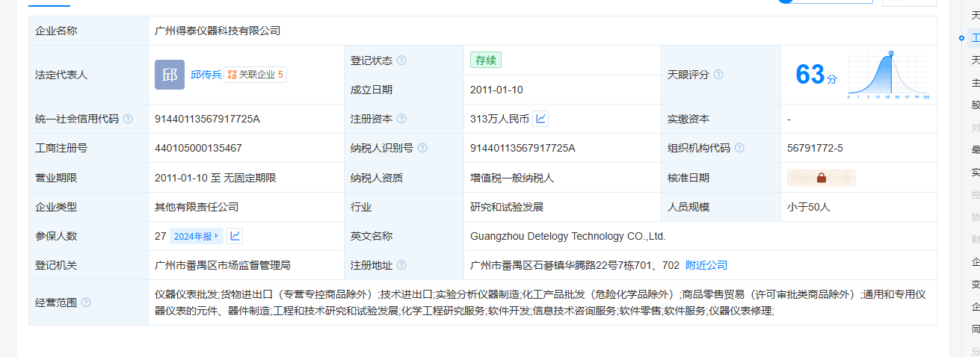Screen dimensions: 980x357
Task: Open the help icon next to 组织机构代码
Action: 739,148
